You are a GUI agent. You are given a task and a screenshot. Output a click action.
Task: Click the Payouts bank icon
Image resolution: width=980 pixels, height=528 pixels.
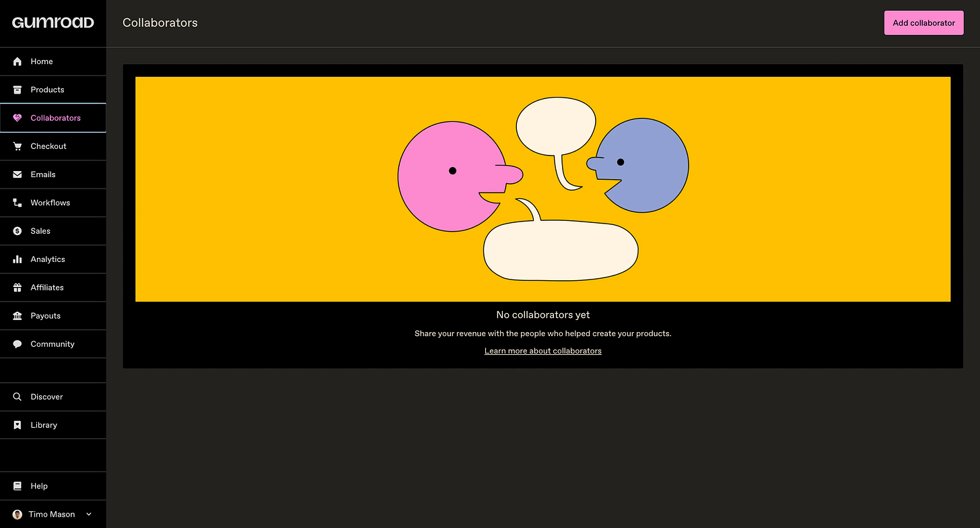(17, 316)
